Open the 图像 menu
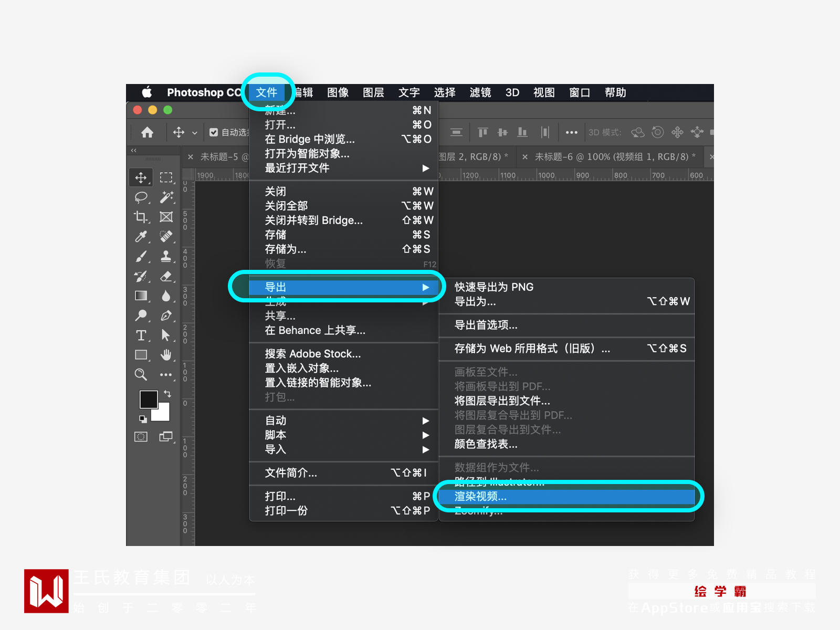The width and height of the screenshot is (840, 630). [x=338, y=92]
